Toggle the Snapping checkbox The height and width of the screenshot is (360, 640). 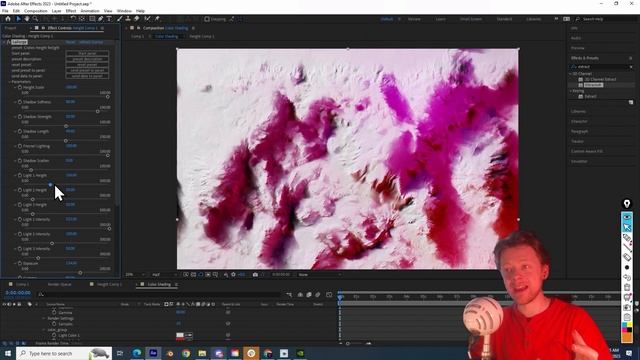tap(207, 19)
